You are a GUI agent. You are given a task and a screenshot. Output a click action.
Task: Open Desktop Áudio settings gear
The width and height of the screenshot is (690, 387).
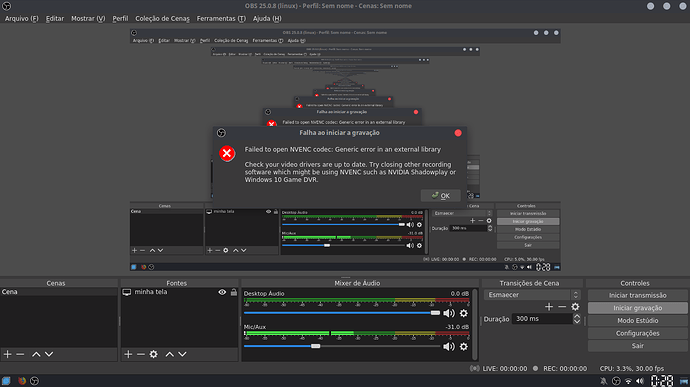464,313
